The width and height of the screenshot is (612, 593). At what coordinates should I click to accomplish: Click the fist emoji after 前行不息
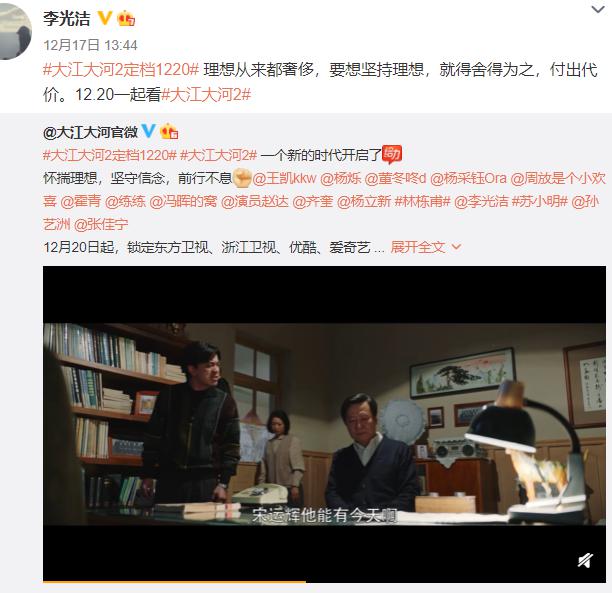(x=242, y=178)
